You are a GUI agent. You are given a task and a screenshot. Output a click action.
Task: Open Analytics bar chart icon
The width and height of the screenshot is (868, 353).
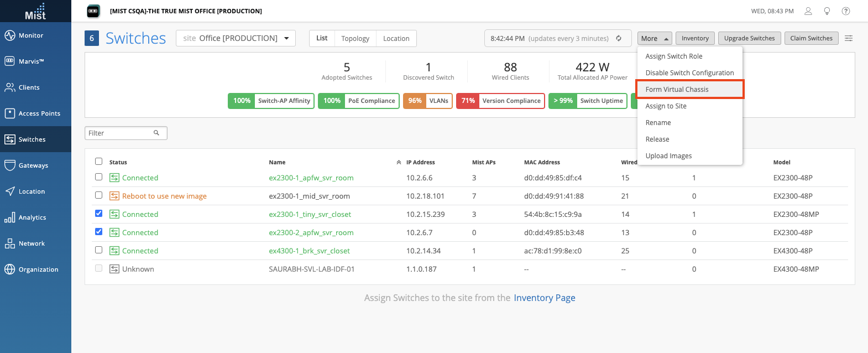pos(10,217)
